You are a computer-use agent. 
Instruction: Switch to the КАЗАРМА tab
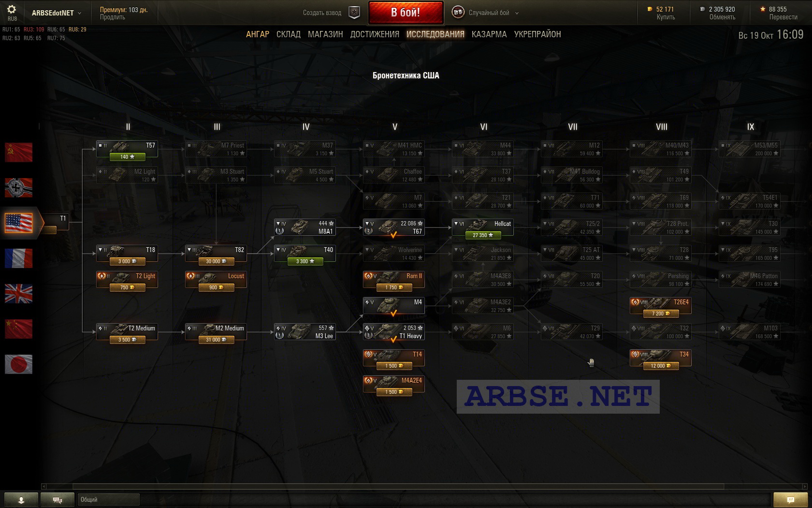pyautogui.click(x=489, y=34)
